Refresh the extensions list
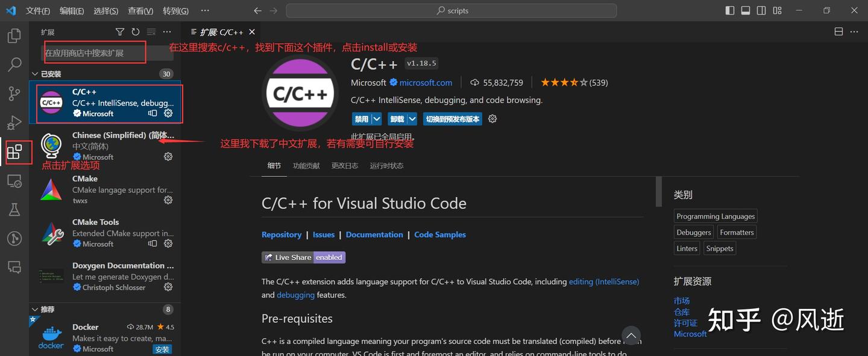Screen dimensions: 868x356 pyautogui.click(x=134, y=31)
